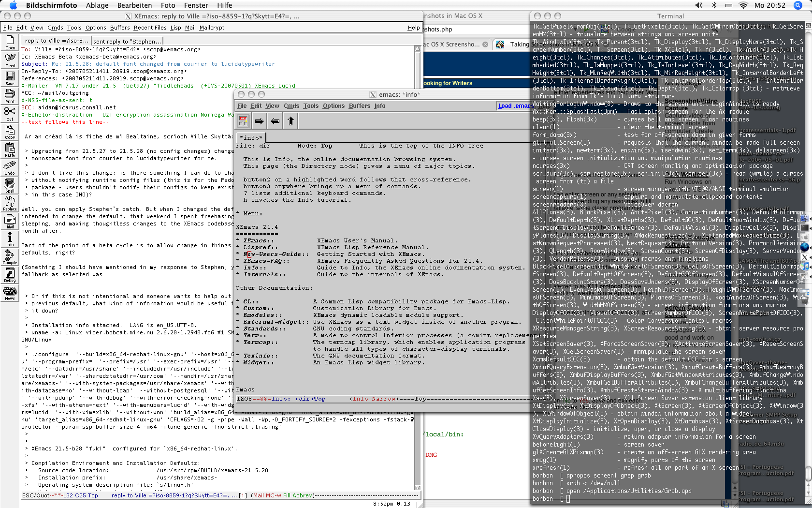Click the "Info Narrow" mode indicator

click(x=375, y=399)
